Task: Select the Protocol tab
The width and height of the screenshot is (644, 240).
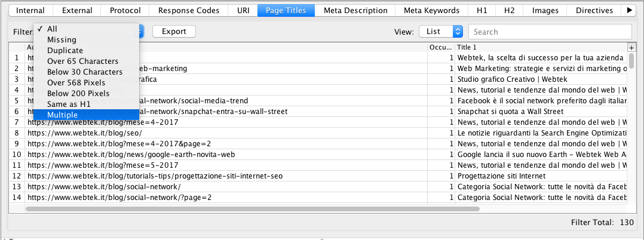Action: coord(125,11)
